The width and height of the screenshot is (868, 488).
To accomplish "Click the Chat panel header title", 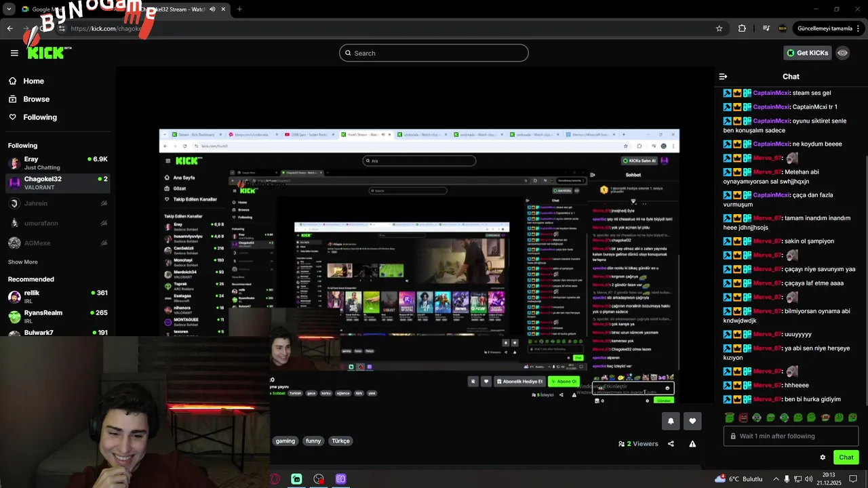I will point(791,77).
